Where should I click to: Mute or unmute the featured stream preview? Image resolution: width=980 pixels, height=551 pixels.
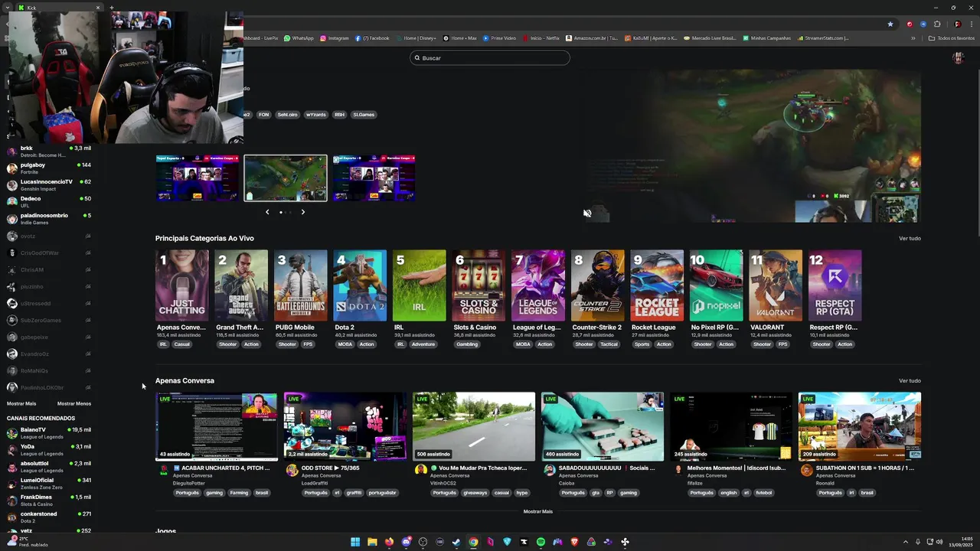click(587, 214)
